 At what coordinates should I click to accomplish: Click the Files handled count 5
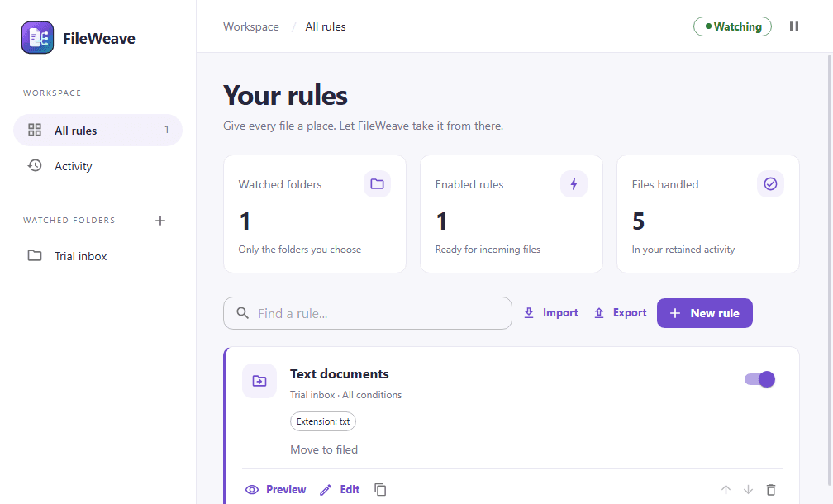coord(638,221)
